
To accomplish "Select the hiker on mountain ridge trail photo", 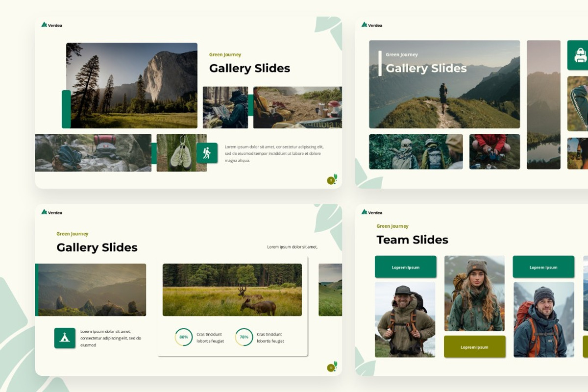I will click(x=444, y=84).
